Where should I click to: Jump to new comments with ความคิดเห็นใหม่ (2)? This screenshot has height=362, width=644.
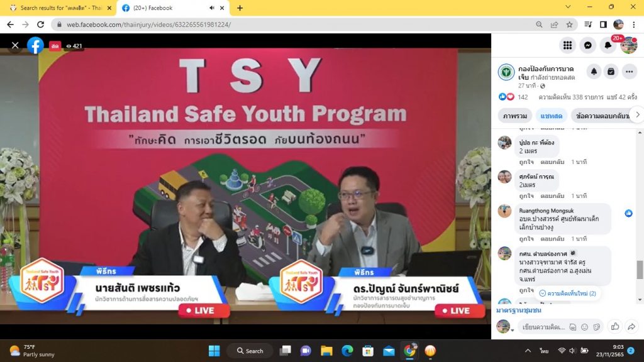pyautogui.click(x=567, y=293)
